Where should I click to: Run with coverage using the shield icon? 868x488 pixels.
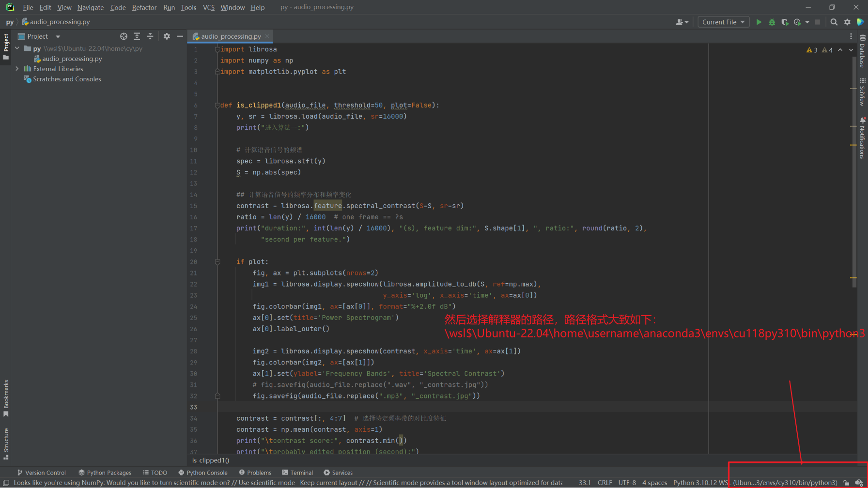[785, 22]
